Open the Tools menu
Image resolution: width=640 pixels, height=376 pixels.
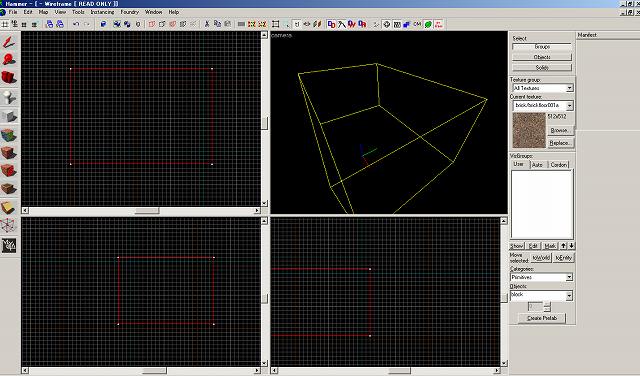[x=78, y=12]
